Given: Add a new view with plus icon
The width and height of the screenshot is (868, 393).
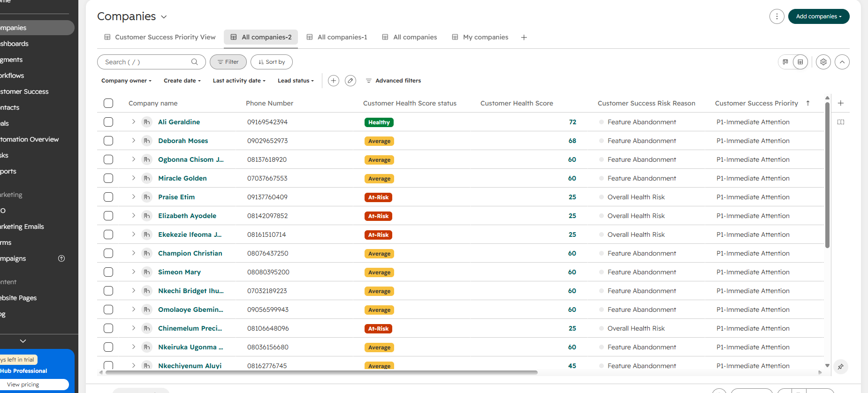Looking at the screenshot, I should click(x=524, y=38).
